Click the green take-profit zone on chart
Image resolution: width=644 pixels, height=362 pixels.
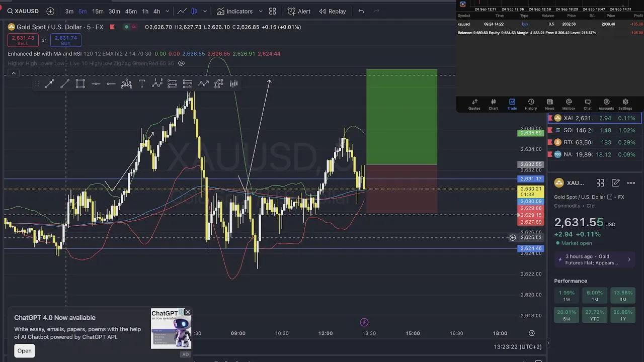pos(401,117)
